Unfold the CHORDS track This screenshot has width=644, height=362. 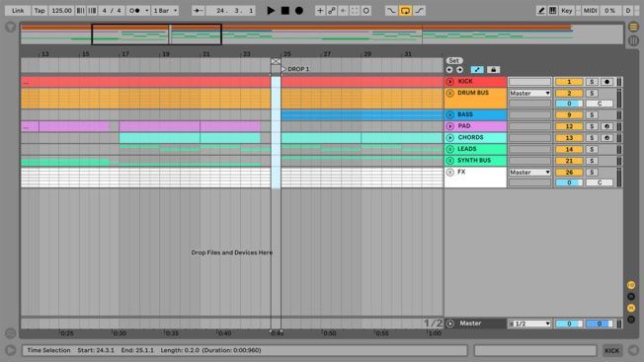coord(450,138)
